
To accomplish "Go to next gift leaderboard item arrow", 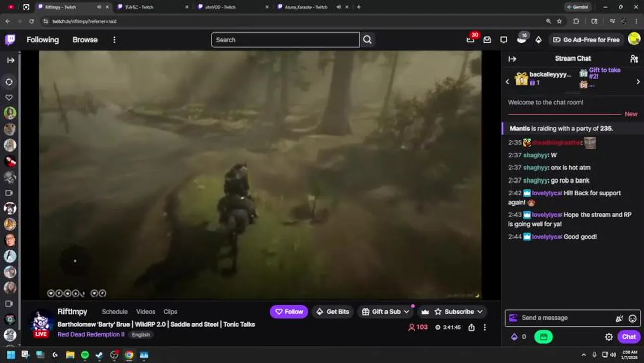I will (x=638, y=82).
